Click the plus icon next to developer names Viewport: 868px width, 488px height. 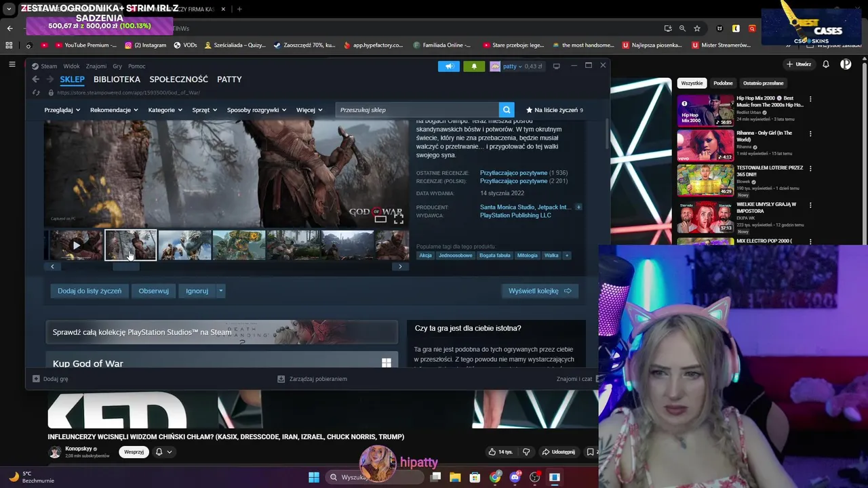point(578,207)
